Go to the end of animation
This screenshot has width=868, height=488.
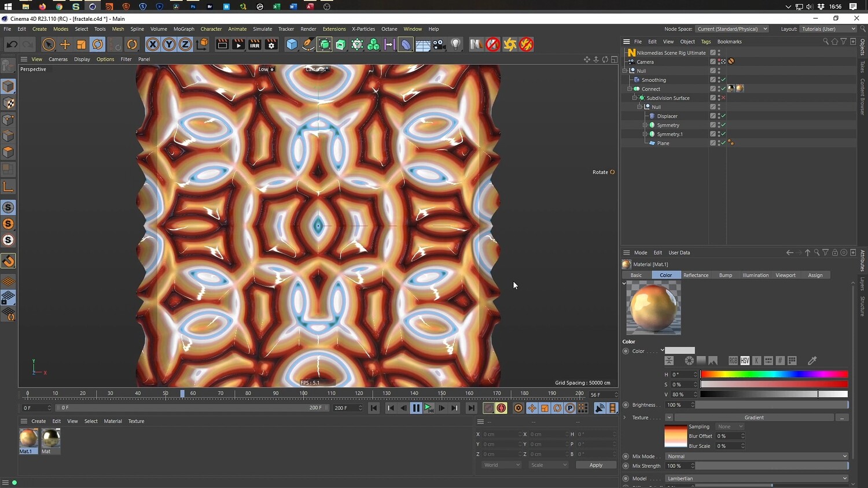472,408
